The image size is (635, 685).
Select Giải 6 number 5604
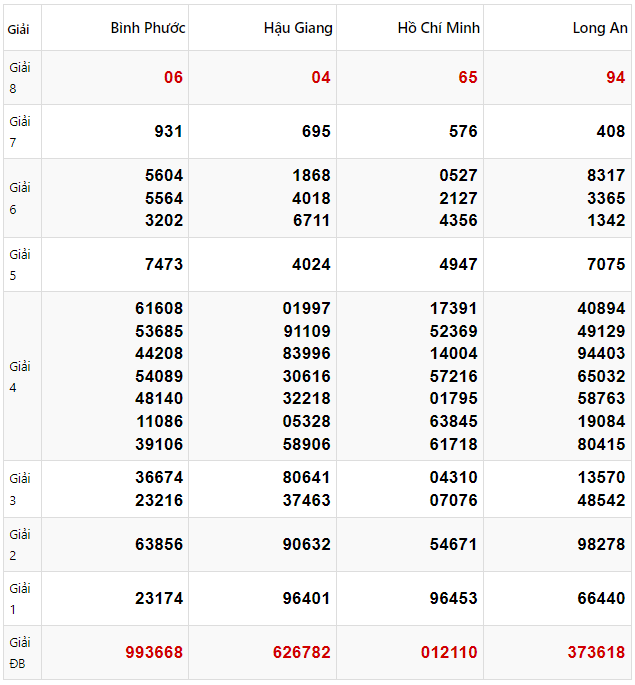pyautogui.click(x=164, y=176)
